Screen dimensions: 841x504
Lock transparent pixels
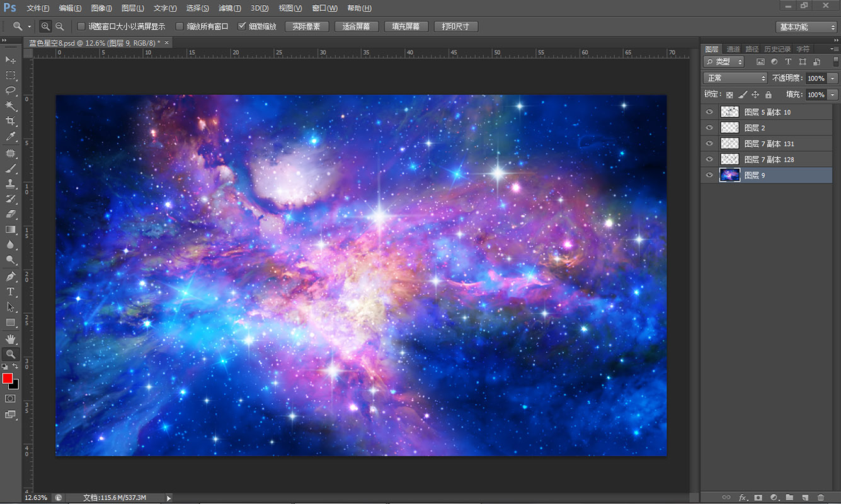pos(729,94)
